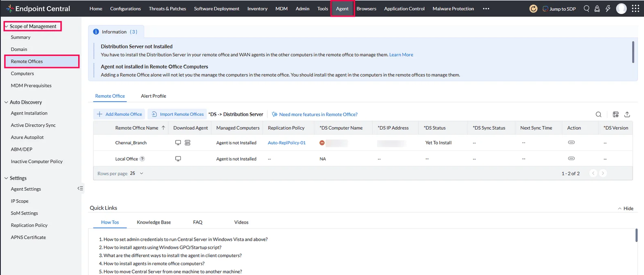
Task: Click the information panel scrollbar
Action: coord(633,52)
